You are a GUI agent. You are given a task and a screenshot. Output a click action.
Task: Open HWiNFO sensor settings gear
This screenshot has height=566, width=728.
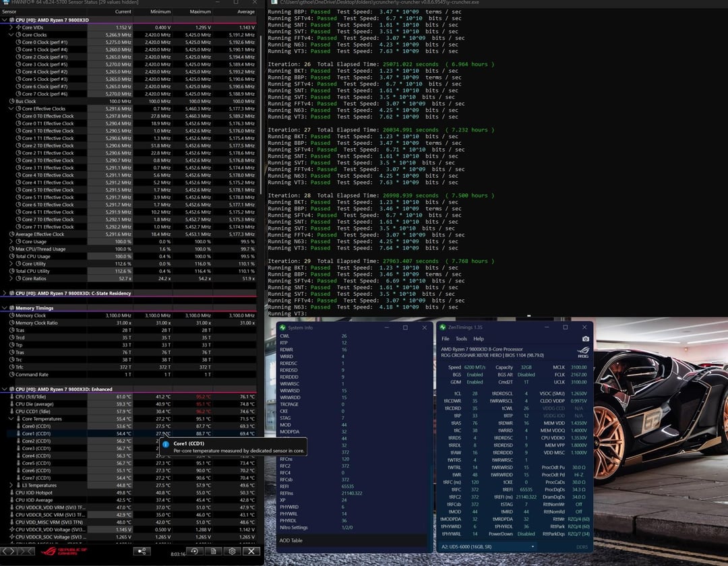pos(232,551)
